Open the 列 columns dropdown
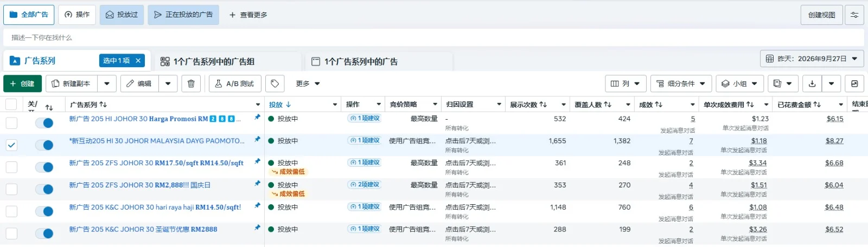The width and height of the screenshot is (868, 247). pyautogui.click(x=626, y=83)
